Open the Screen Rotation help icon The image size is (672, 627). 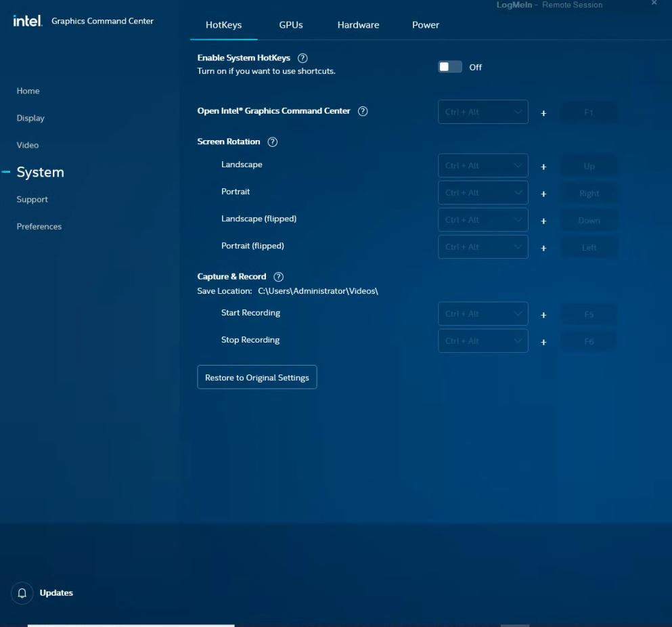(x=273, y=142)
